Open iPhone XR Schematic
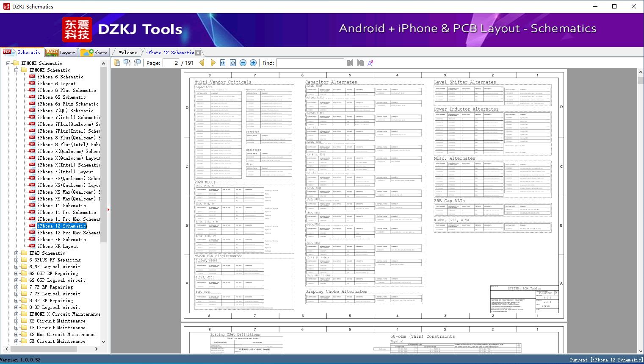The height and width of the screenshot is (364, 644). click(61, 239)
